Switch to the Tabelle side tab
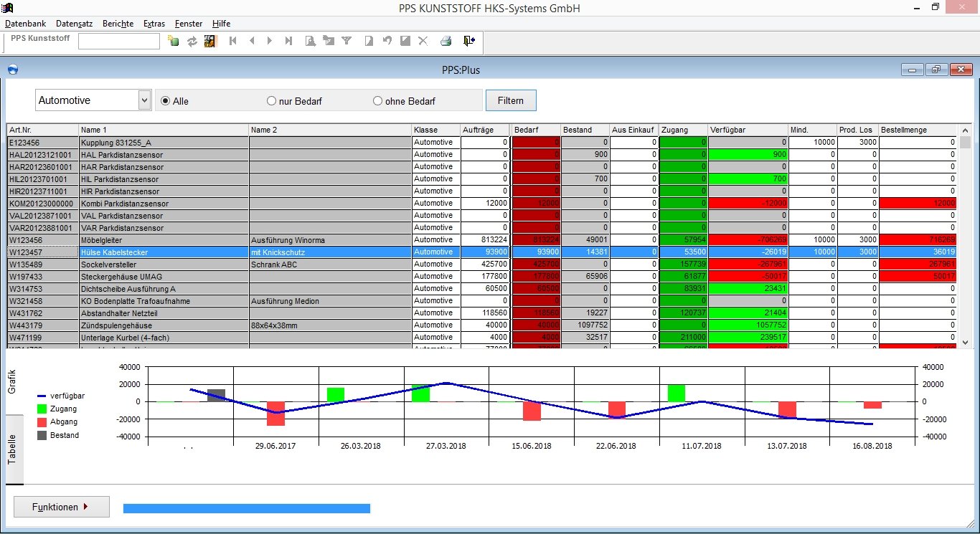Viewport: 980px width, 534px height. pos(13,449)
